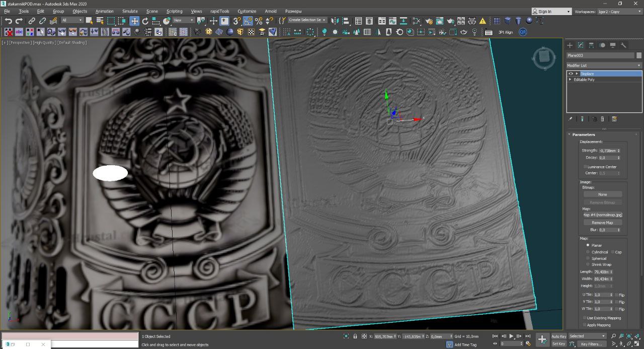
Task: Activate the Select and Rotate tool
Action: click(145, 21)
